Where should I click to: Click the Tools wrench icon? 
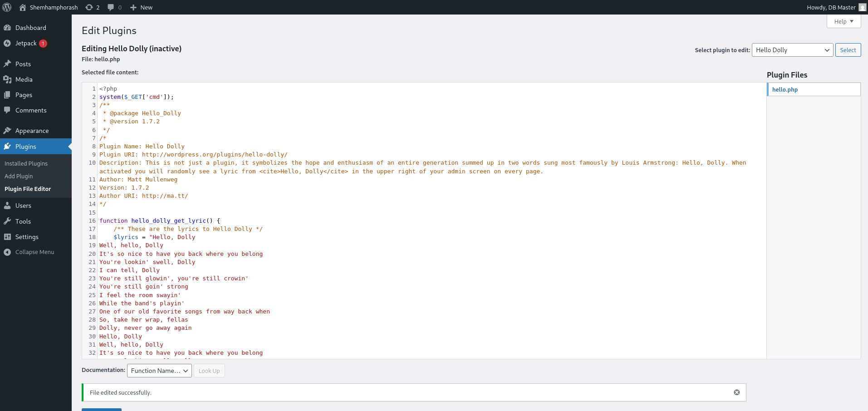pyautogui.click(x=7, y=221)
